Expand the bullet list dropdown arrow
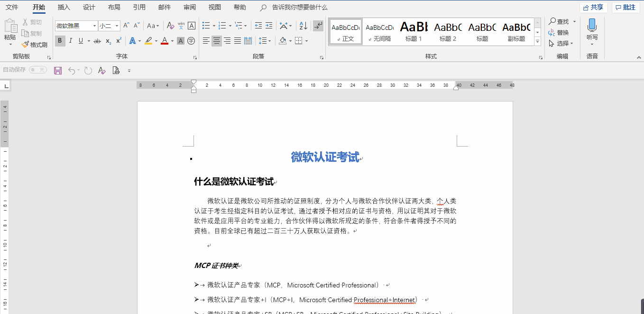644x314 pixels. coord(214,26)
